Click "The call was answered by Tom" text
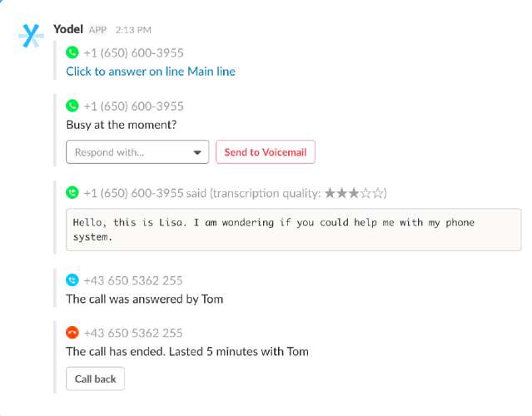Screen dimensions: 532x416 point(145,299)
